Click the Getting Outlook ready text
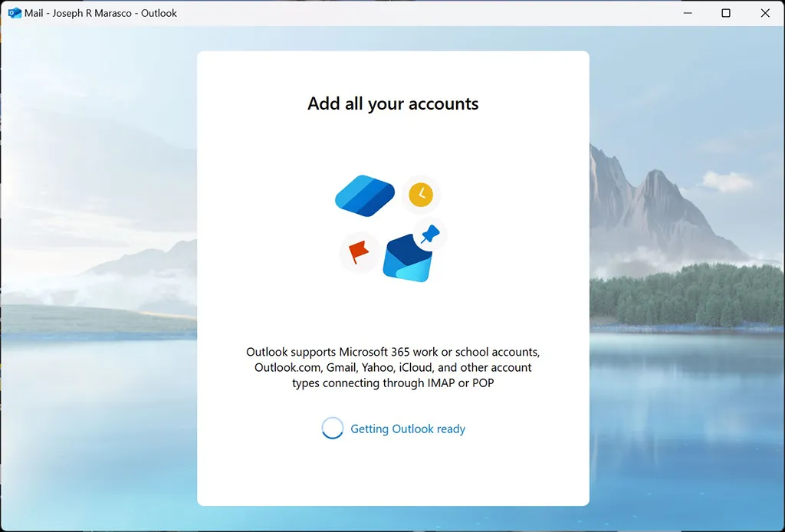This screenshot has width=785, height=532. (x=408, y=429)
